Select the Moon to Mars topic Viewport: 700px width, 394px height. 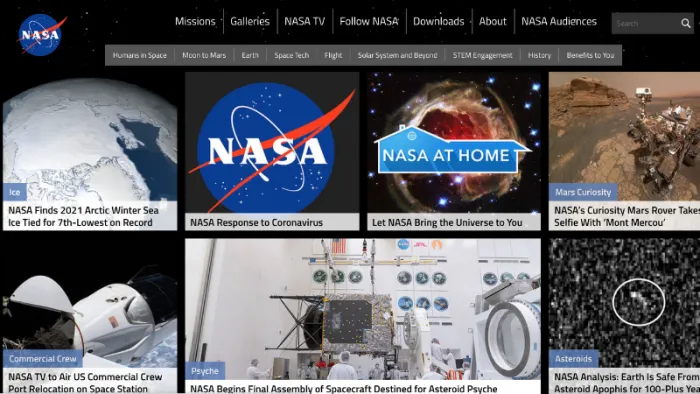pos(204,55)
